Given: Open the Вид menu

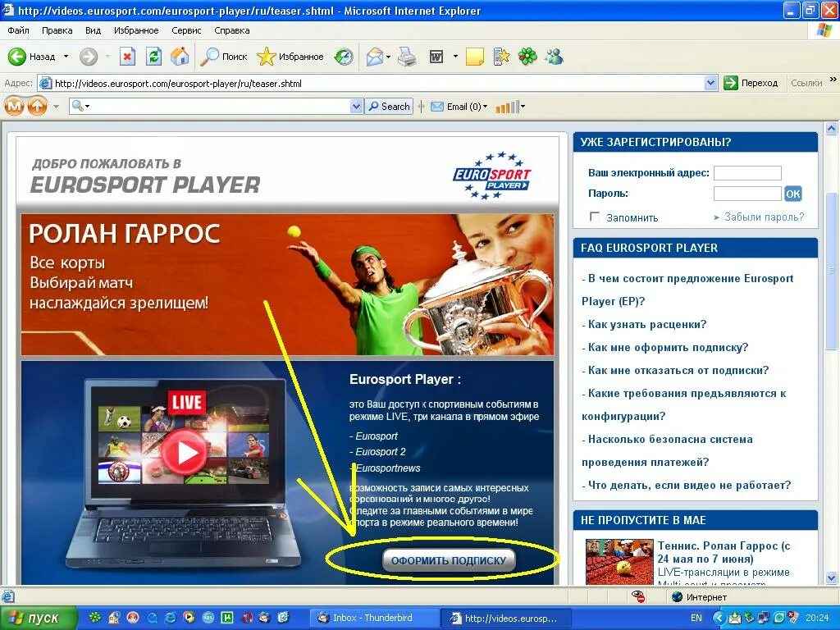Looking at the screenshot, I should (94, 30).
